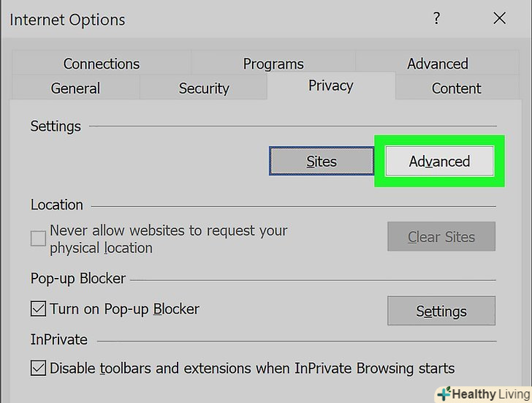Viewport: 532px width, 403px height.
Task: Open Pop-up Blocker Settings button
Action: pyautogui.click(x=441, y=311)
